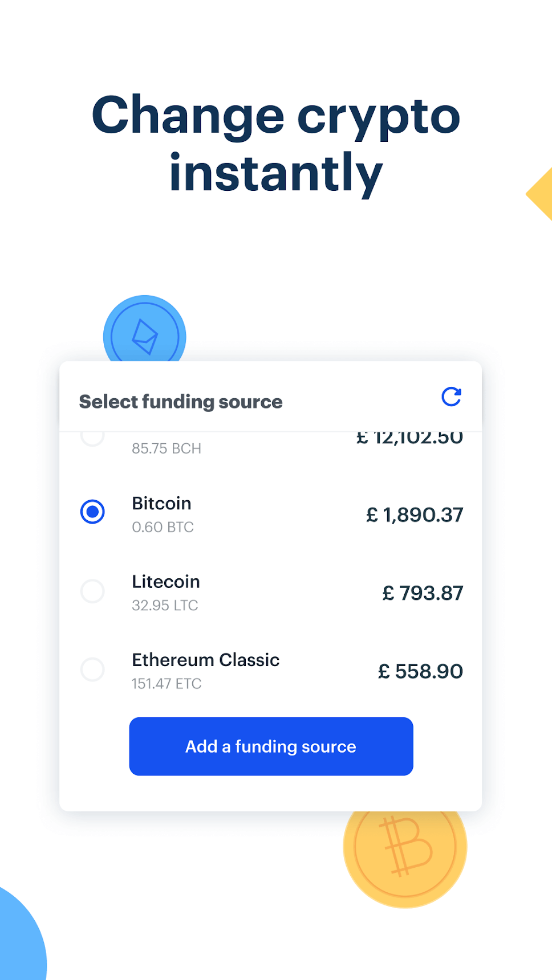The width and height of the screenshot is (552, 980).
Task: Select the Ethereum Classic radio button
Action: coord(92,669)
